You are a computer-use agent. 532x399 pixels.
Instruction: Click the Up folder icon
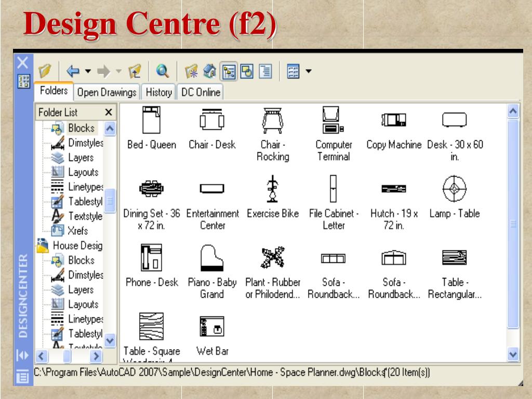point(135,71)
